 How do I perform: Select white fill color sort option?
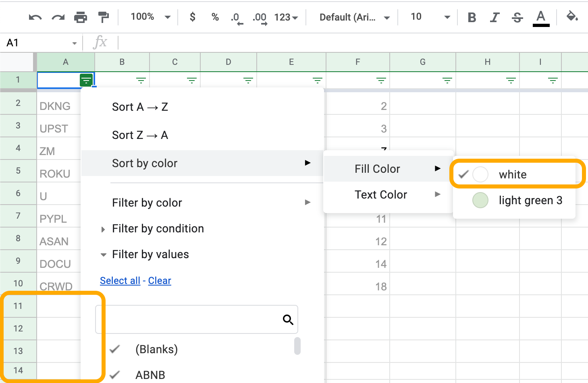[x=513, y=174]
